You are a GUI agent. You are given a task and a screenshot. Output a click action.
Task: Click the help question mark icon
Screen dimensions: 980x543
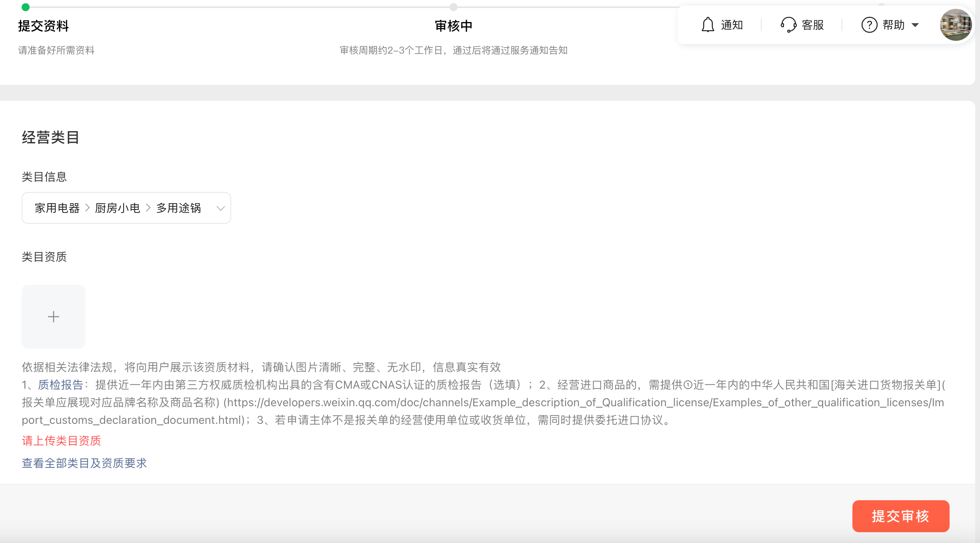coord(869,25)
